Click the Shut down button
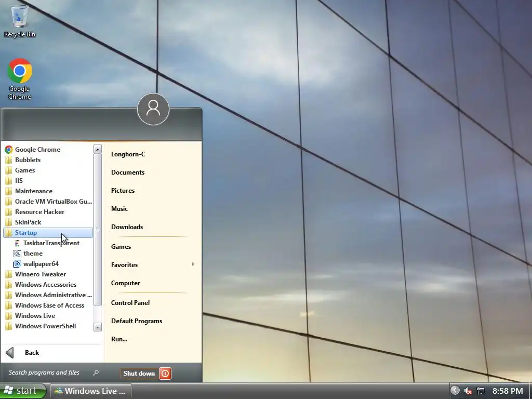This screenshot has width=532, height=399. click(x=139, y=373)
